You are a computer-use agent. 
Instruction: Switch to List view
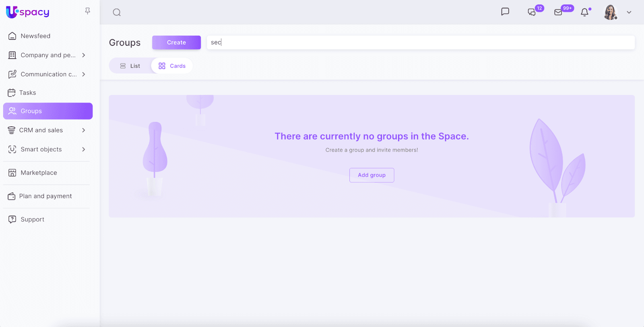130,66
